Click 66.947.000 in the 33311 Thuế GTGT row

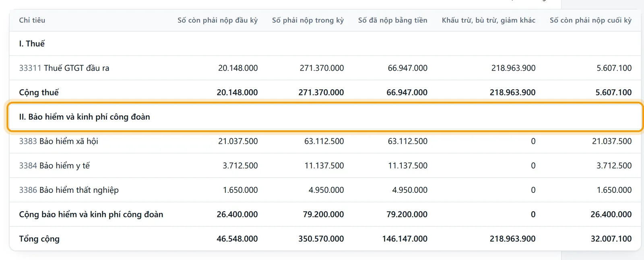(407, 68)
